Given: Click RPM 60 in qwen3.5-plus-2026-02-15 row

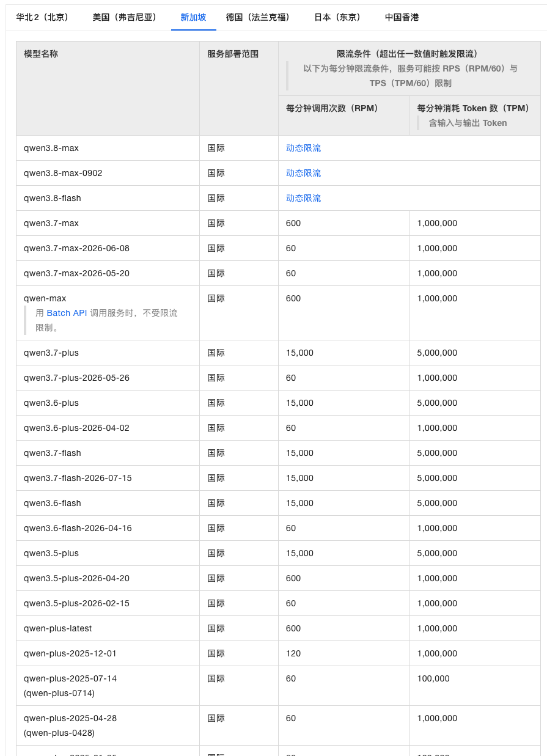Looking at the screenshot, I should click(291, 603).
